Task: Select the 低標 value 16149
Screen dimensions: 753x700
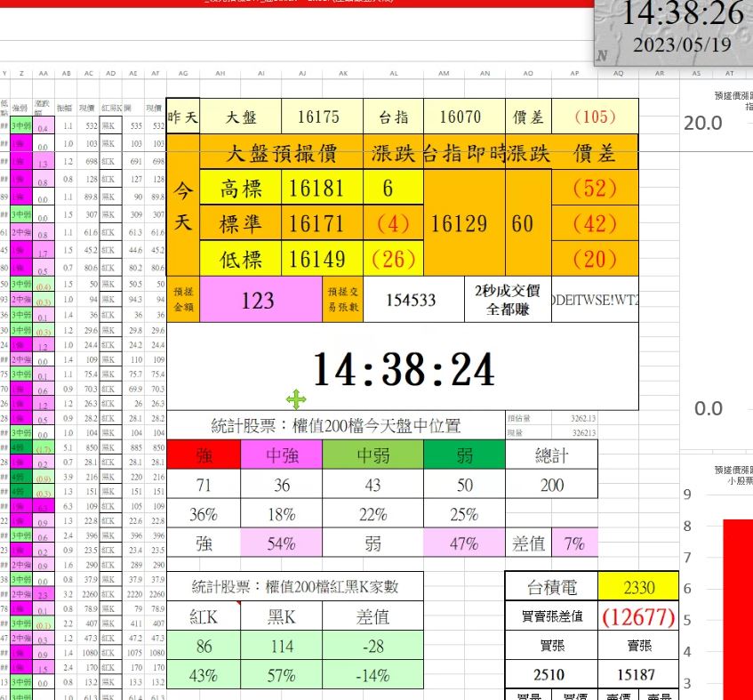Action: [322, 259]
